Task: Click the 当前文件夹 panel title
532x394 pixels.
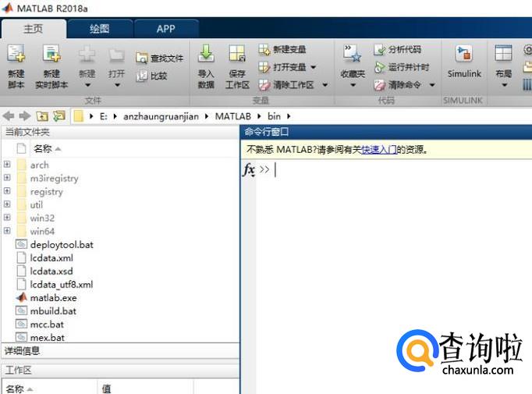Action: click(27, 132)
